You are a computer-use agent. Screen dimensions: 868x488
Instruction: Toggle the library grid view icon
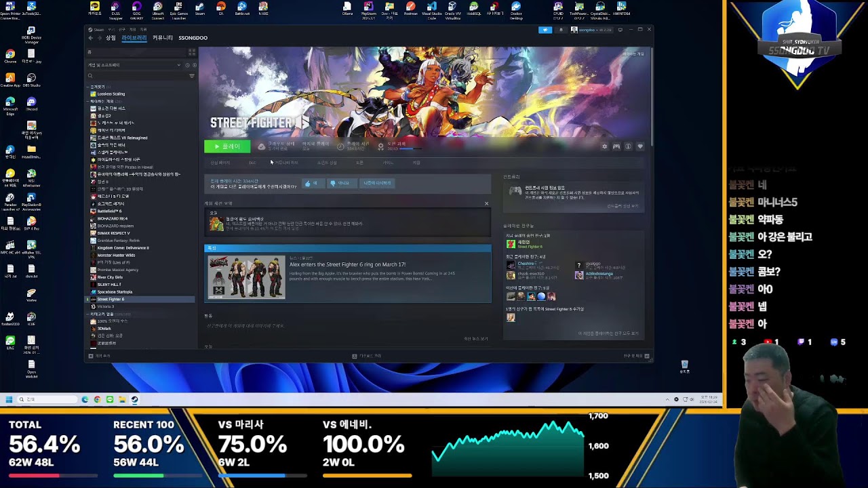pos(192,52)
